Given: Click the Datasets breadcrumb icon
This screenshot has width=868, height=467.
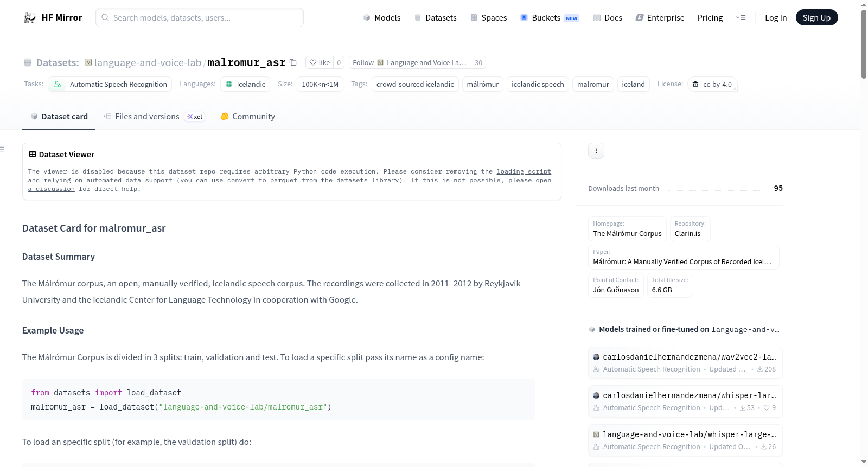Looking at the screenshot, I should pyautogui.click(x=28, y=62).
